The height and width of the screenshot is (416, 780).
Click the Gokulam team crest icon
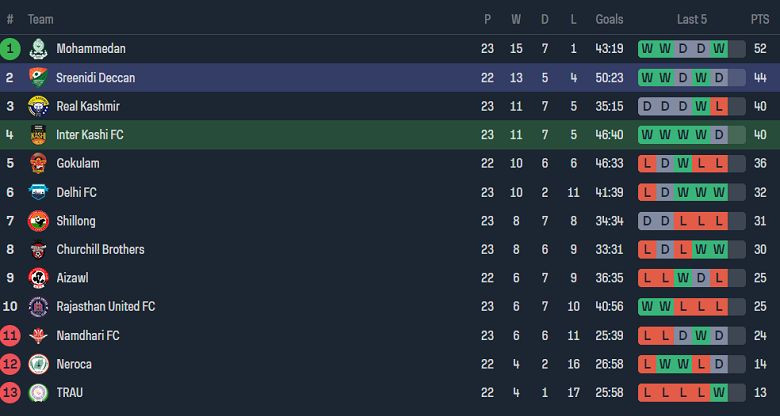pos(38,163)
